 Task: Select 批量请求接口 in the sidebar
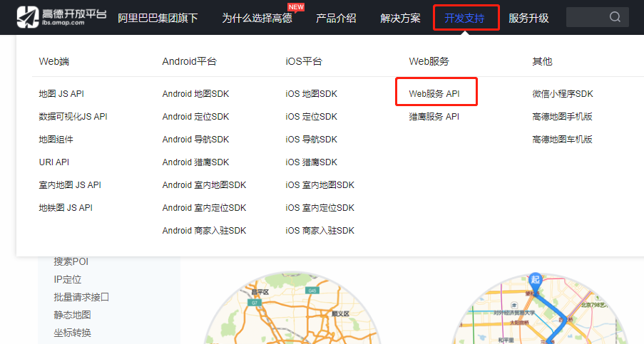(81, 297)
